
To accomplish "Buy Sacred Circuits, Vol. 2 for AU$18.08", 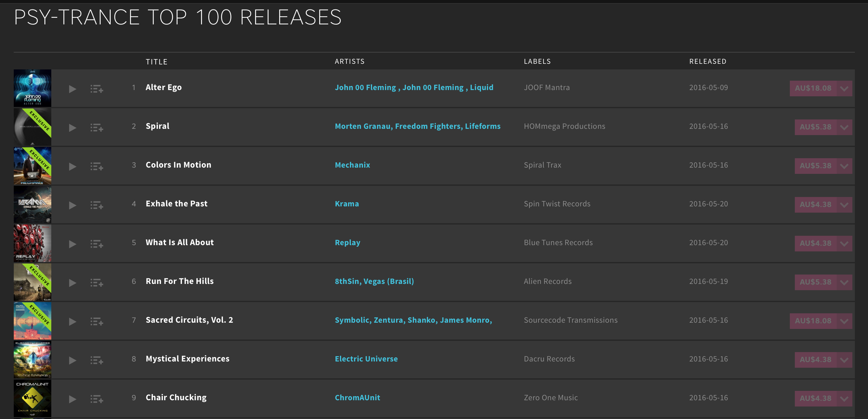I will coord(813,321).
